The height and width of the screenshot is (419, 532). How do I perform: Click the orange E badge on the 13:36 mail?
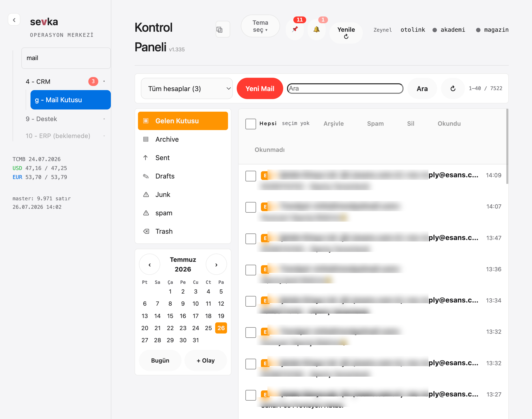[x=265, y=269]
